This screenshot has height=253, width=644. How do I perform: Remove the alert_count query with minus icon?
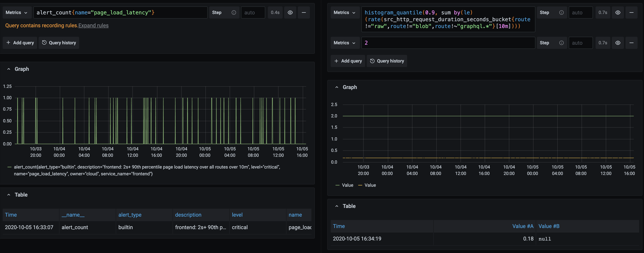pos(304,12)
